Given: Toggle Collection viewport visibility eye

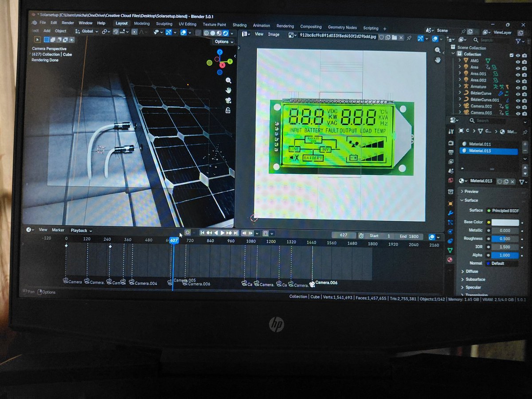Looking at the screenshot, I should point(518,55).
